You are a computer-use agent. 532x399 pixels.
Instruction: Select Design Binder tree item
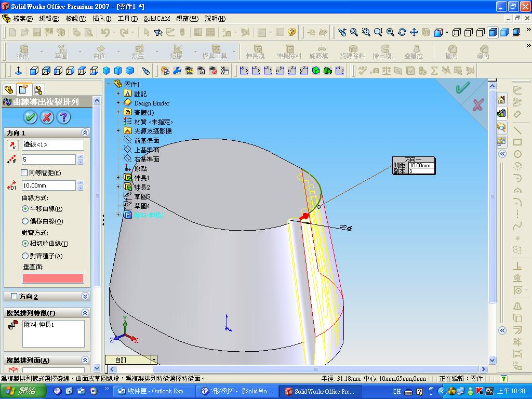click(152, 103)
